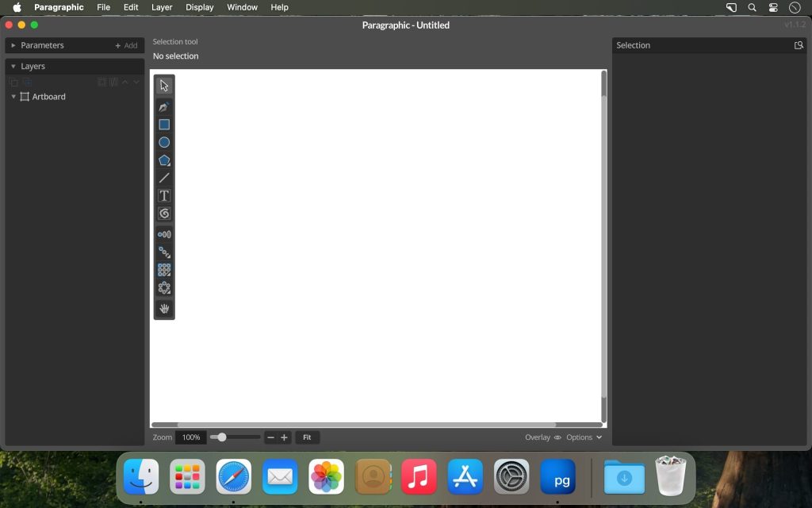Viewport: 812px width, 508px height.
Task: Select the Text tool
Action: point(164,196)
